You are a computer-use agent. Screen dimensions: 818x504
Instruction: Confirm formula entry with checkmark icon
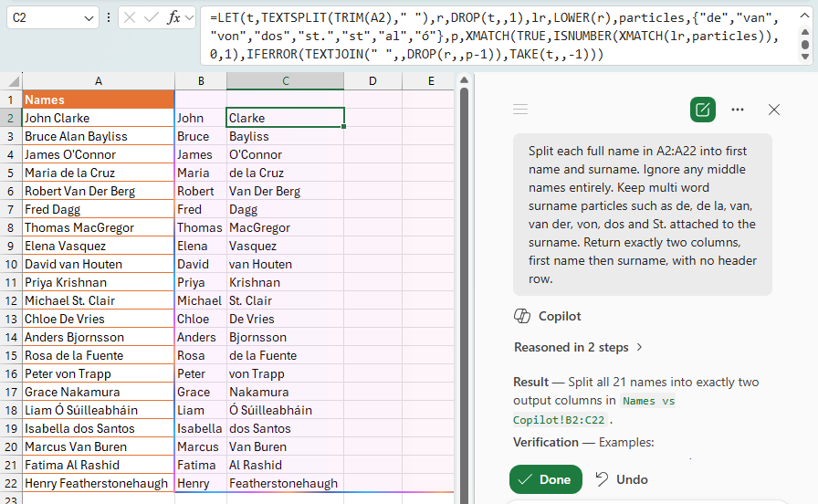[152, 17]
